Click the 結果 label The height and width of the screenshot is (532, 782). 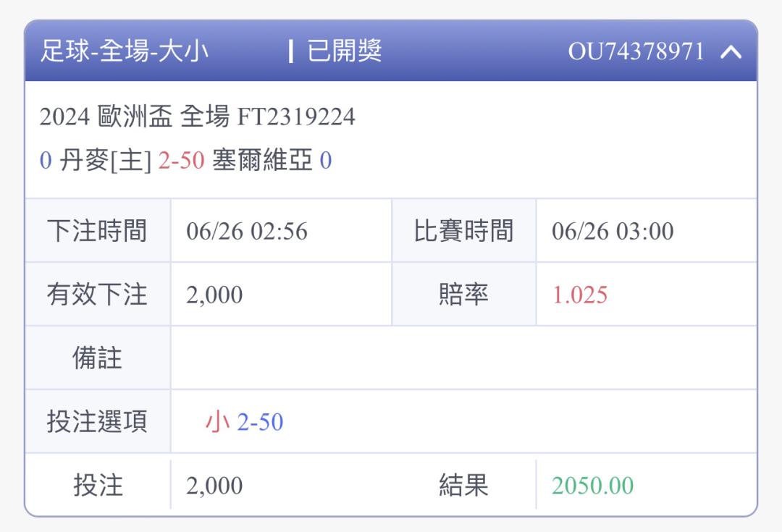463,485
